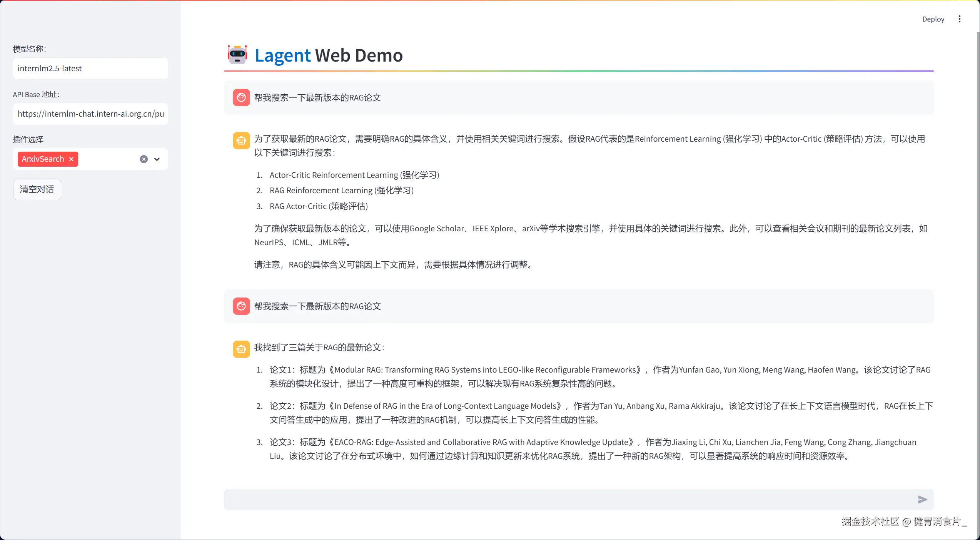
Task: Click the second user avatar icon
Action: pyautogui.click(x=241, y=306)
